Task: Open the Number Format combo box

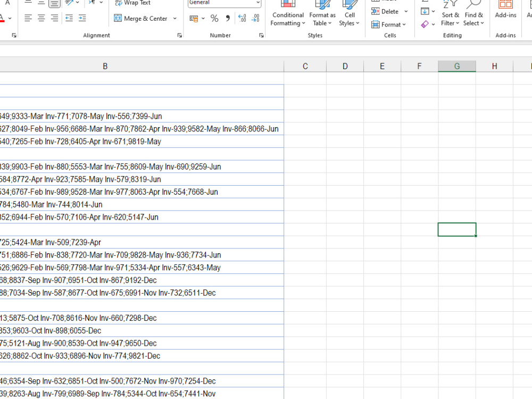Action: 225,3
